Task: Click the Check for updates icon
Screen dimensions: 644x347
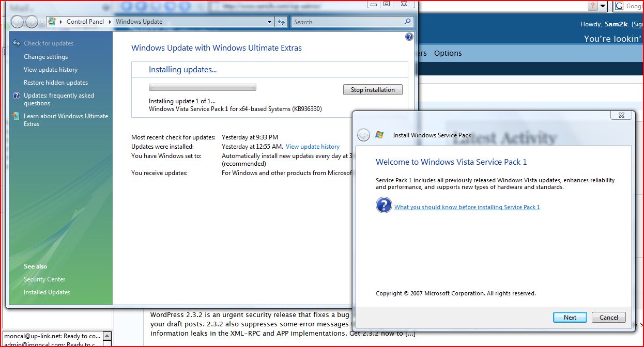Action: click(16, 43)
